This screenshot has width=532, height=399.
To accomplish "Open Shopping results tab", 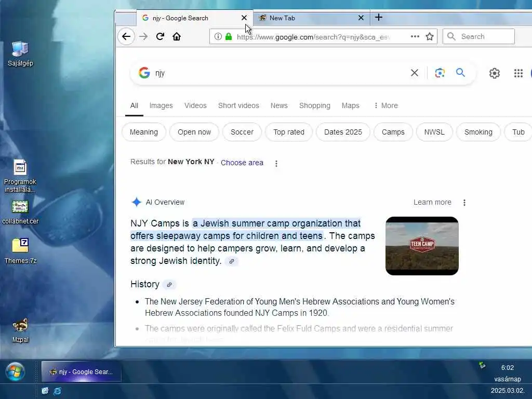I will [314, 105].
